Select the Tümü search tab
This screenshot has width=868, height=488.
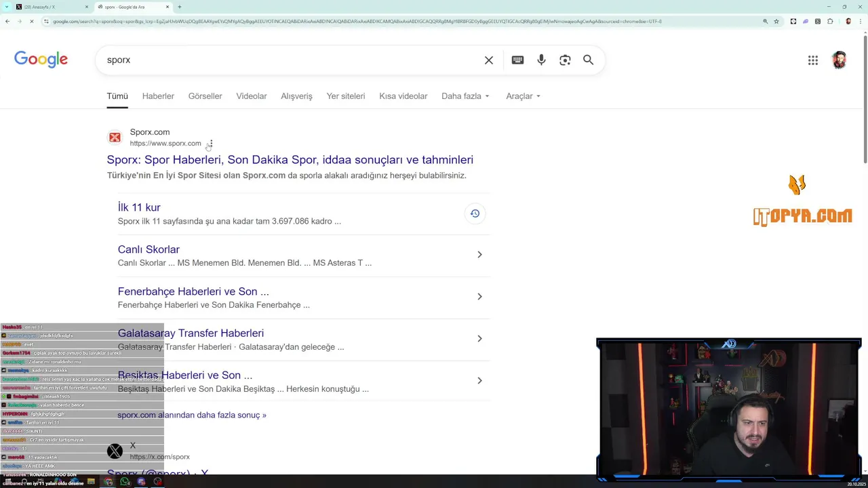117,96
